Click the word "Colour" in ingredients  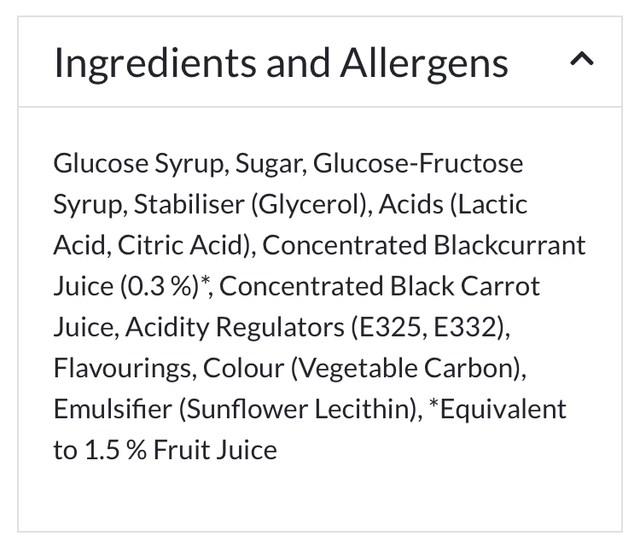(243, 368)
